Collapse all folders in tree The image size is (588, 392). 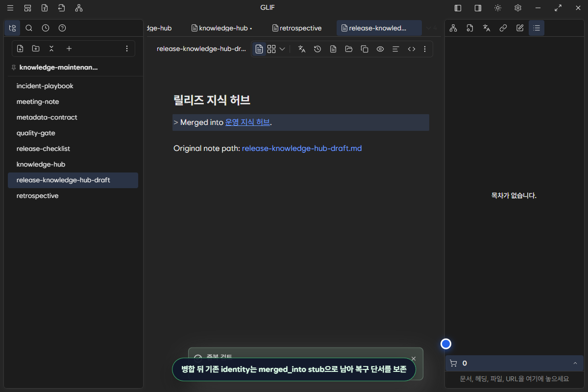(51, 49)
